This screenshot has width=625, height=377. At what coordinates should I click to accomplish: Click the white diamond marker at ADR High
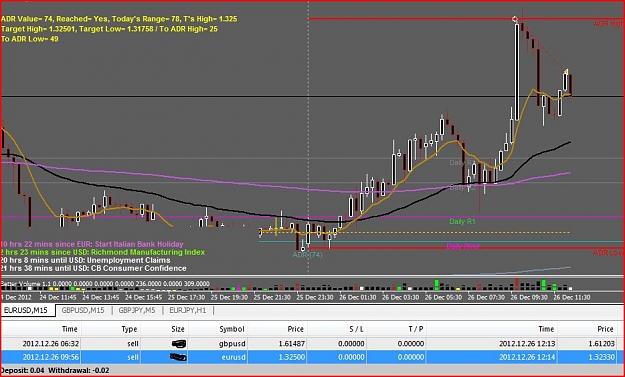(x=515, y=19)
